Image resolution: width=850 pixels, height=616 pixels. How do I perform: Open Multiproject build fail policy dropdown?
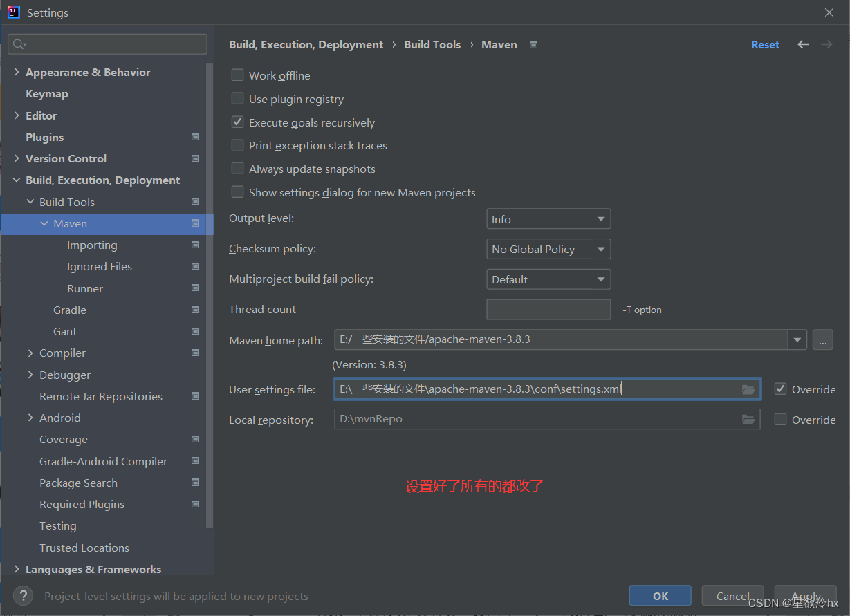pos(548,279)
